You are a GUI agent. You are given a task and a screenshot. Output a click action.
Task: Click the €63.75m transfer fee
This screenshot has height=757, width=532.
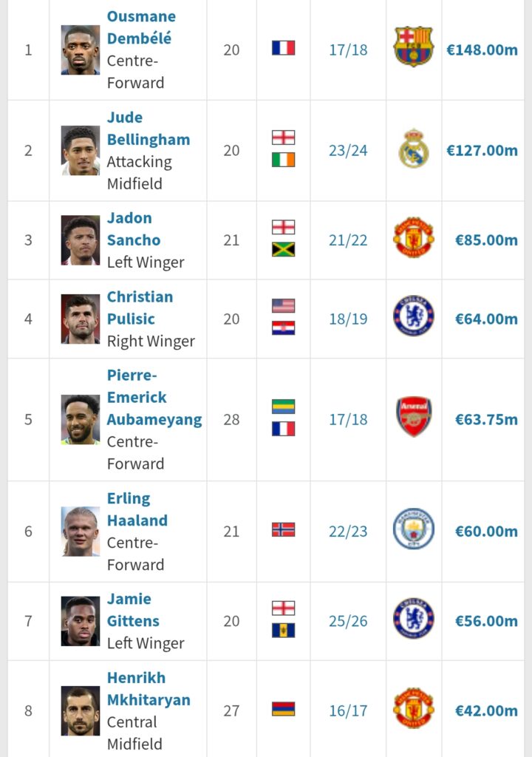click(486, 419)
